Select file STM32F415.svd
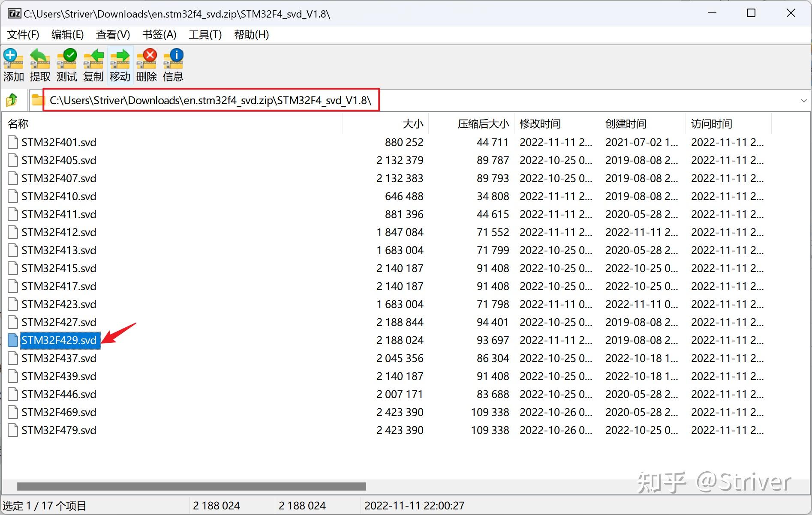812x515 pixels. point(59,268)
